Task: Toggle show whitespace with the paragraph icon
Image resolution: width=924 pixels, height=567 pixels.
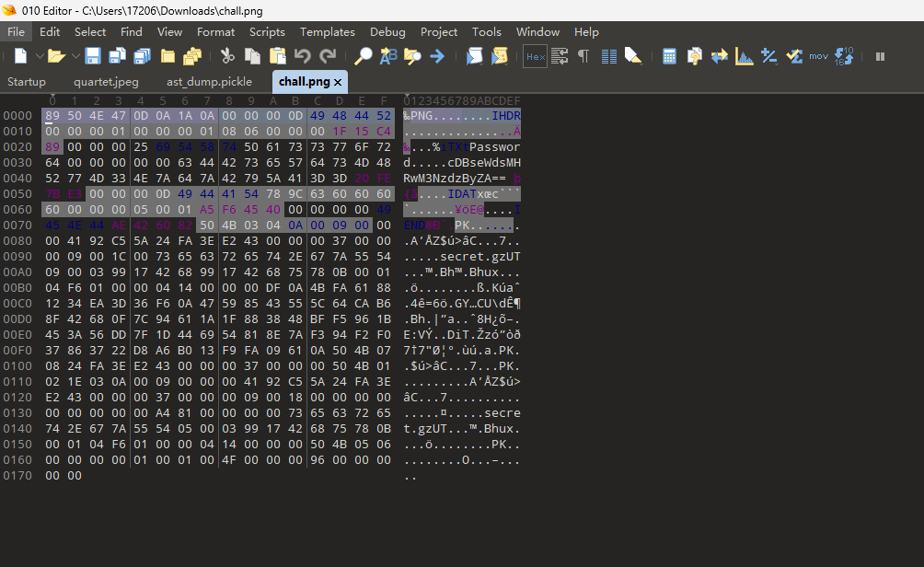Action: pos(582,57)
